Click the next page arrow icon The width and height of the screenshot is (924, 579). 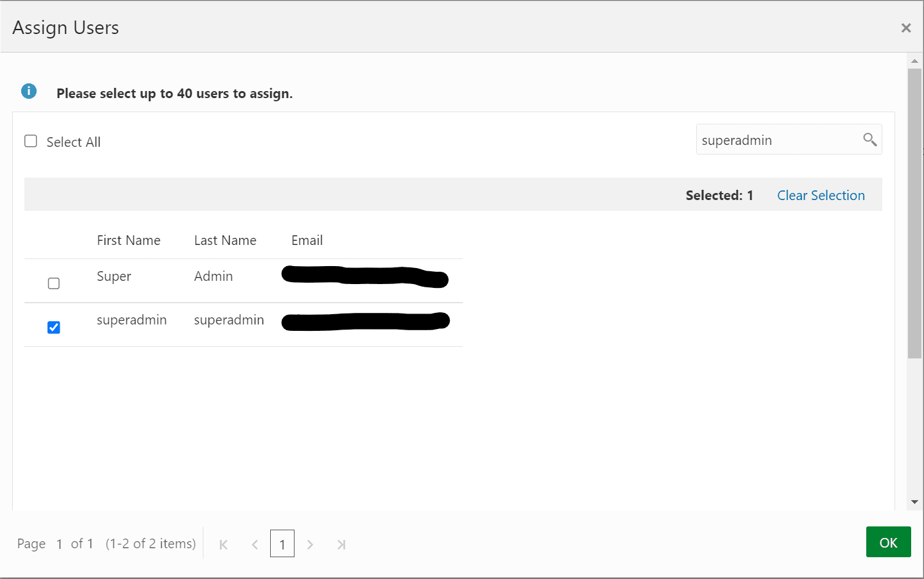pos(311,544)
